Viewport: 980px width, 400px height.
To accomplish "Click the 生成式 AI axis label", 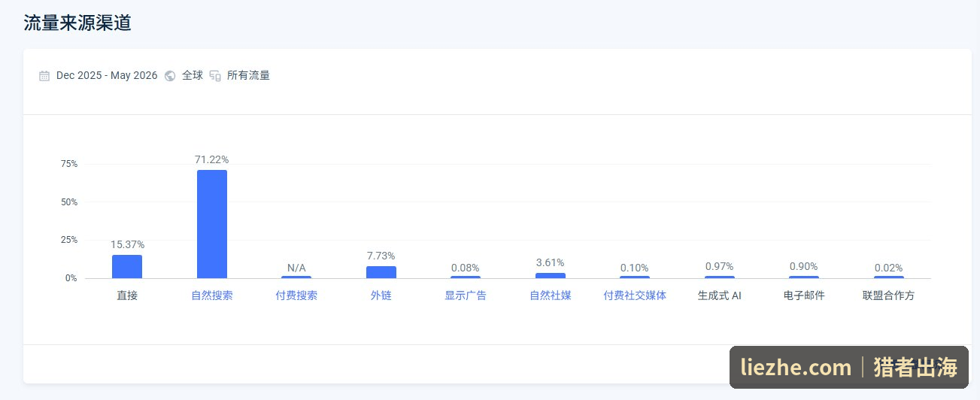I will (x=720, y=295).
